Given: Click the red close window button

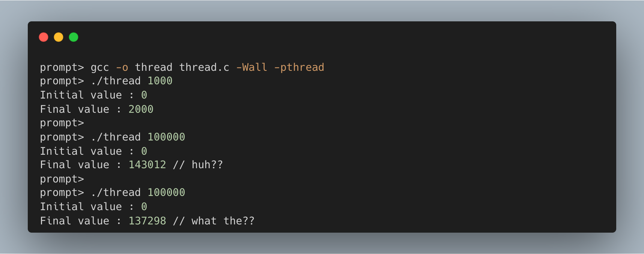Looking at the screenshot, I should click(x=44, y=37).
